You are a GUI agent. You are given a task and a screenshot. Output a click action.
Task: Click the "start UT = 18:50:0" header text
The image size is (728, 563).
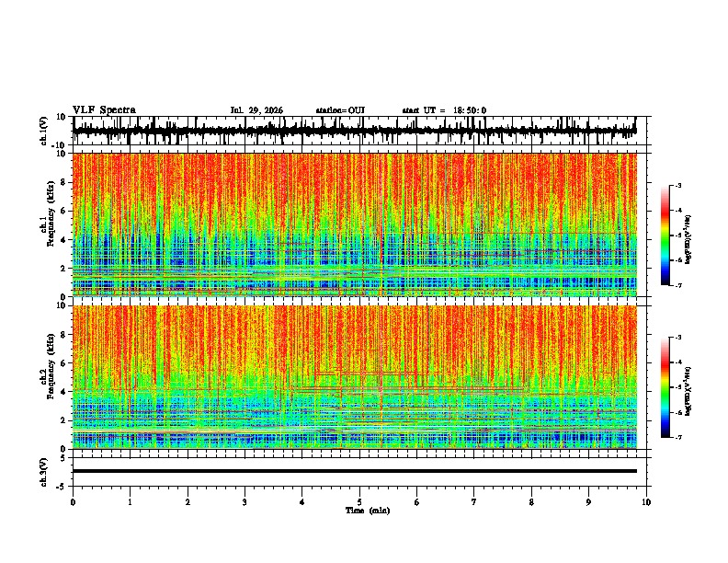tap(444, 110)
